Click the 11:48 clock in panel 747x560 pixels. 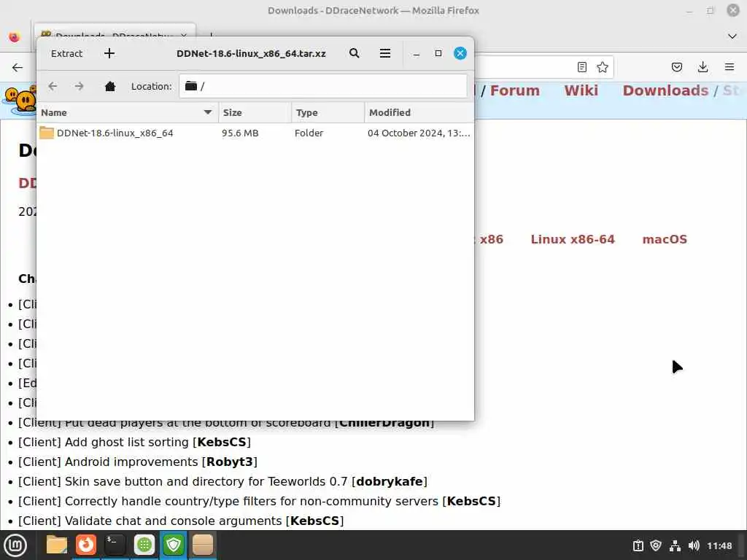(719, 545)
